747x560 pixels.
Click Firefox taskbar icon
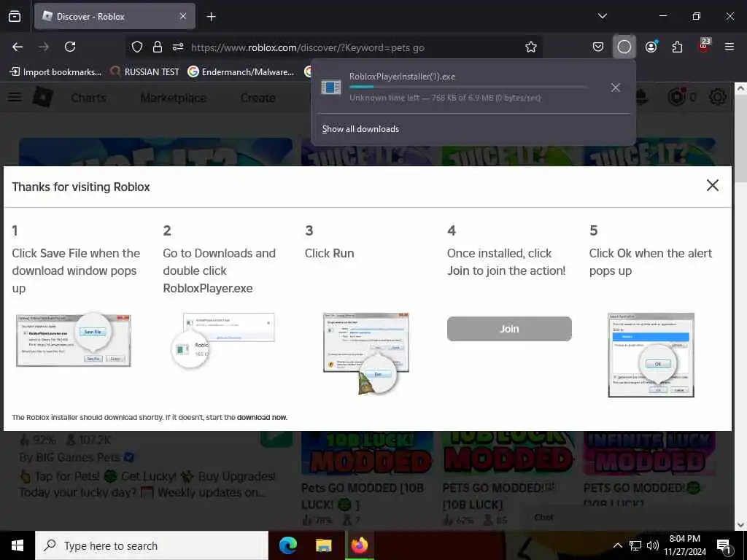coord(360,545)
